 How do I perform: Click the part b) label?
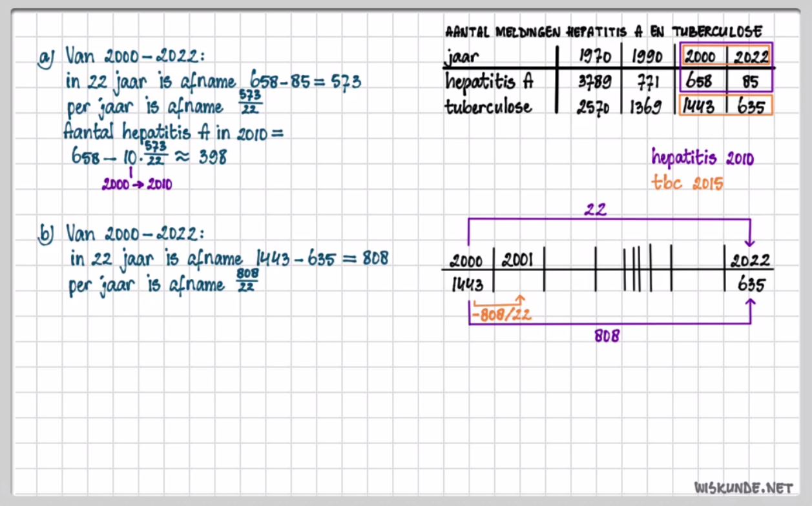click(46, 234)
